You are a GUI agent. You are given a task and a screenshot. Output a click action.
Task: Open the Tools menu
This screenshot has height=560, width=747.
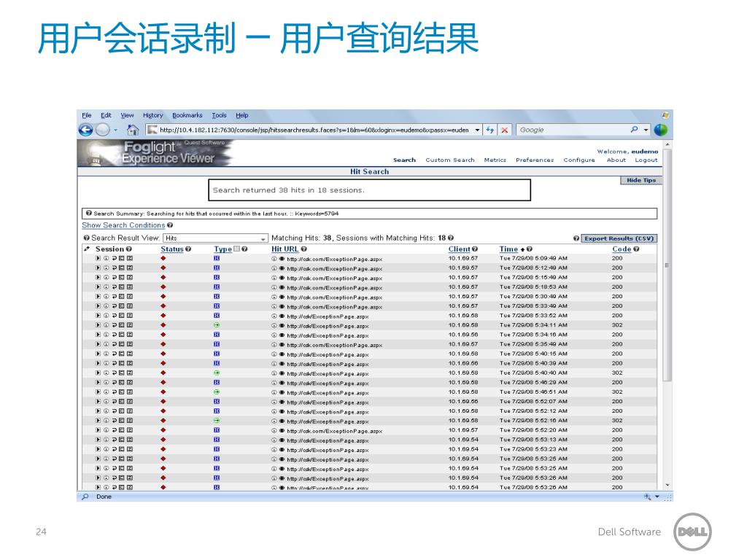tap(219, 115)
